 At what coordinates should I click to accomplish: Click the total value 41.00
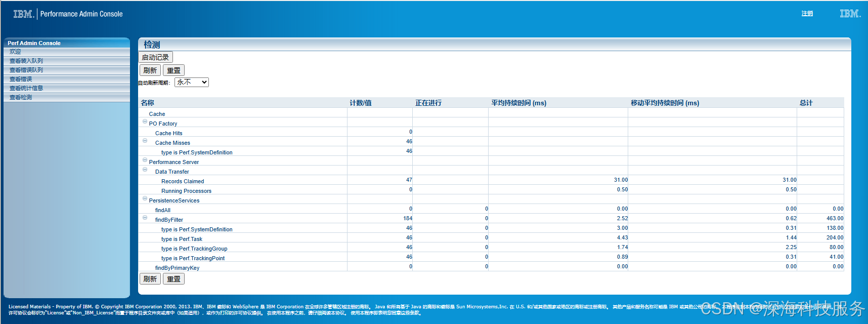pyautogui.click(x=837, y=257)
